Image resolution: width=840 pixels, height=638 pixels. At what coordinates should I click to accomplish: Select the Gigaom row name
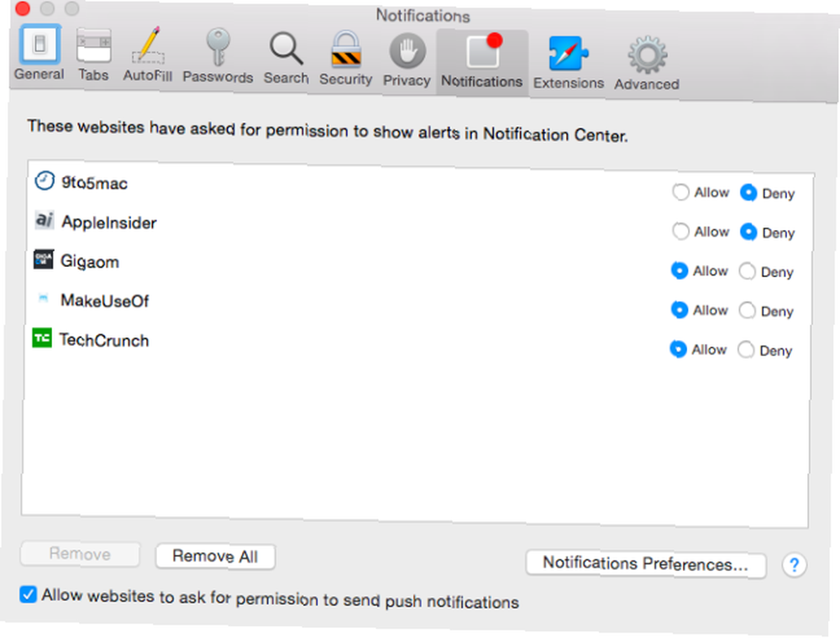point(90,262)
